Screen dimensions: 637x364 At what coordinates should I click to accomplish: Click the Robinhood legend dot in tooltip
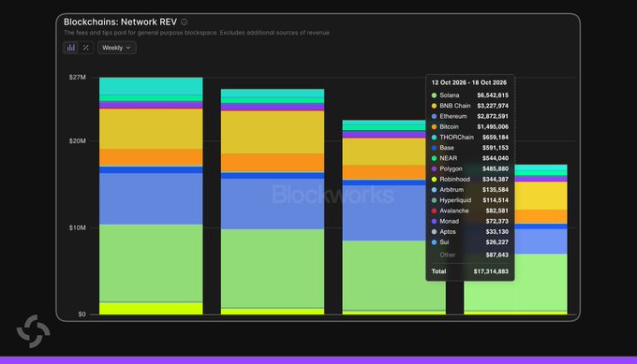(x=434, y=180)
